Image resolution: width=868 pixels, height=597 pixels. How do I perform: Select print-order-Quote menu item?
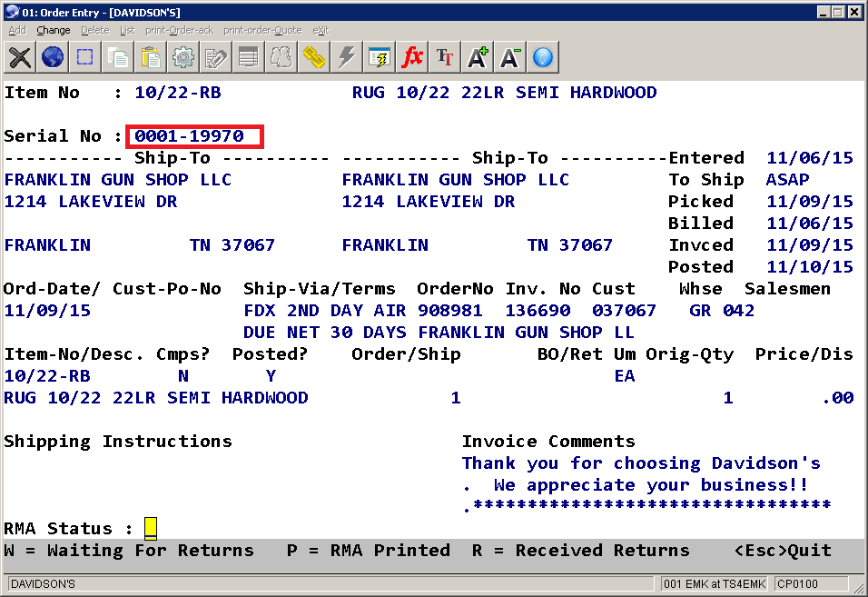coord(263,31)
